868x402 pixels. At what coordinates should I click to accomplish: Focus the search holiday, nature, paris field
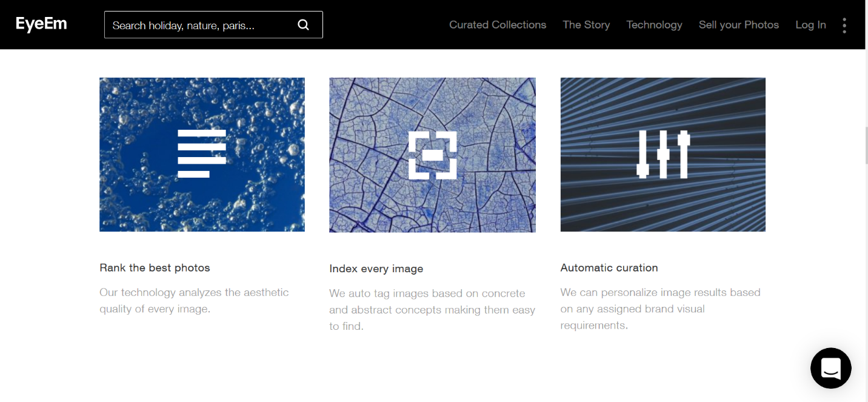pyautogui.click(x=200, y=25)
